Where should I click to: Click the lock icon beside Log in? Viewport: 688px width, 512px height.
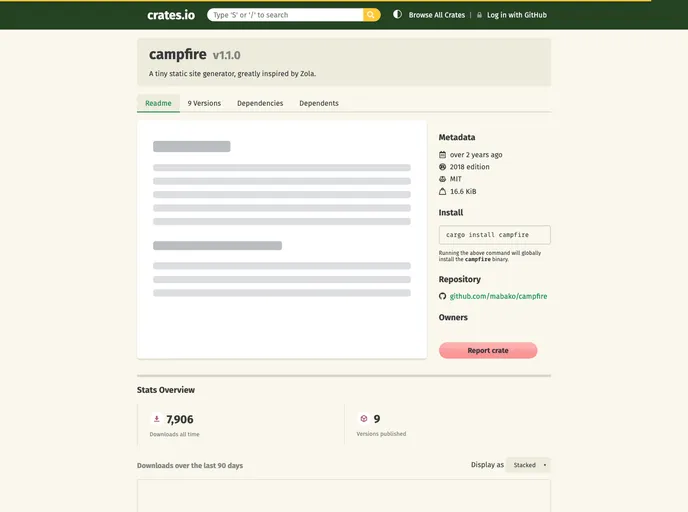[479, 15]
